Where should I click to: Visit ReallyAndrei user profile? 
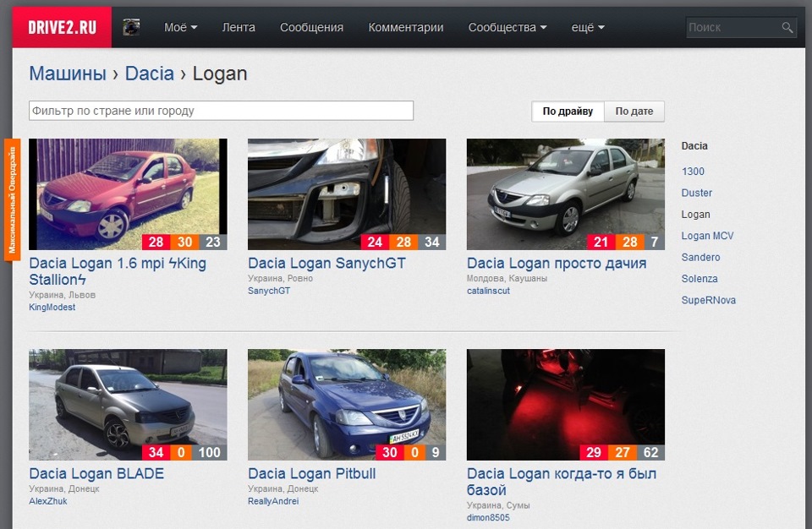273,501
